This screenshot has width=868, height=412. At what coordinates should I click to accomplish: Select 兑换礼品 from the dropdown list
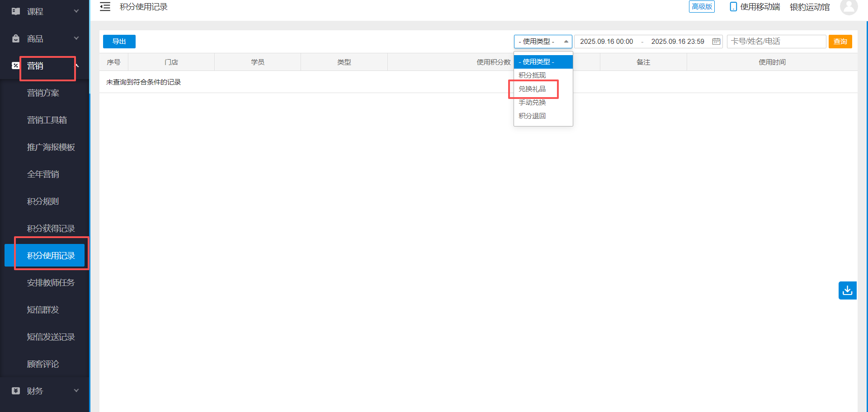tap(532, 89)
